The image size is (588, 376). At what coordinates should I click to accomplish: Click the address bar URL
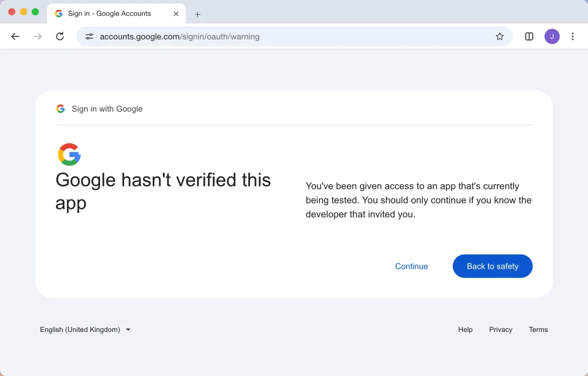pos(180,36)
